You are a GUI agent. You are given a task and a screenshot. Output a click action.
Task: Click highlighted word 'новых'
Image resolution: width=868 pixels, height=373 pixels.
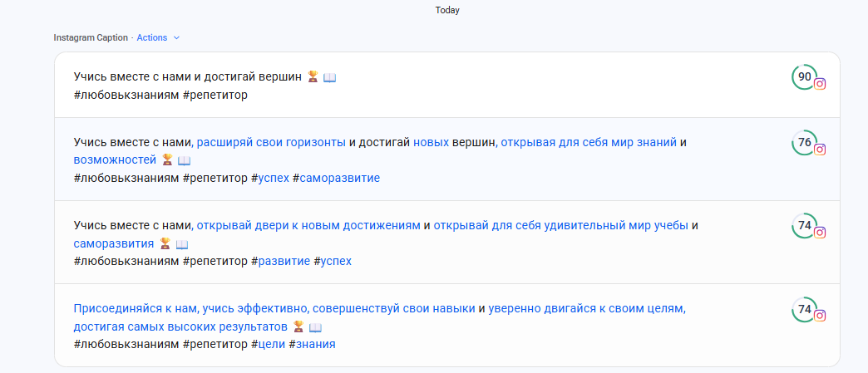(x=432, y=142)
